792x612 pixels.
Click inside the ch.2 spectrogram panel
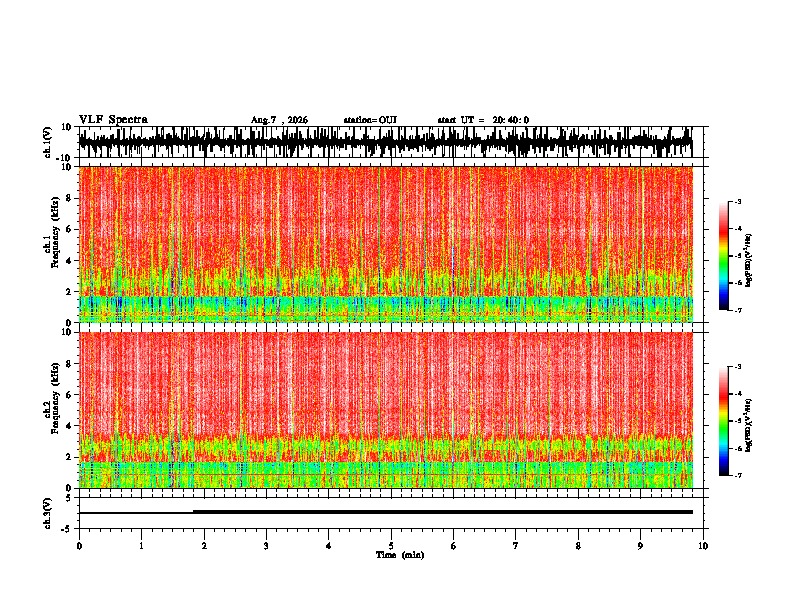click(x=386, y=410)
